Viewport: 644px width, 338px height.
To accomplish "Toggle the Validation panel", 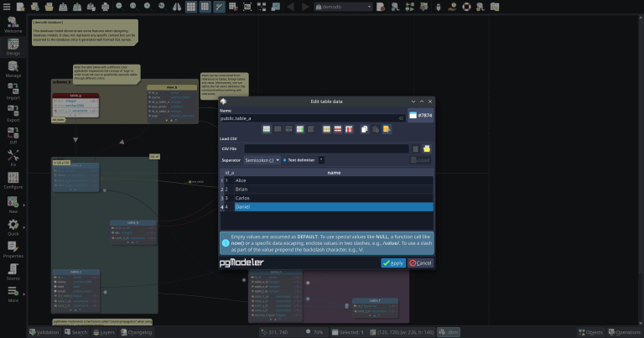I will pyautogui.click(x=44, y=332).
